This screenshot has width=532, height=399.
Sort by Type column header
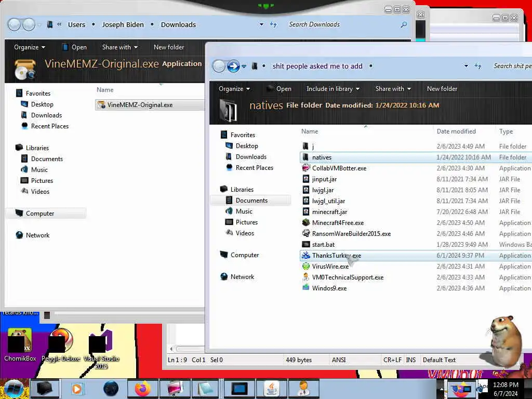pyautogui.click(x=506, y=131)
